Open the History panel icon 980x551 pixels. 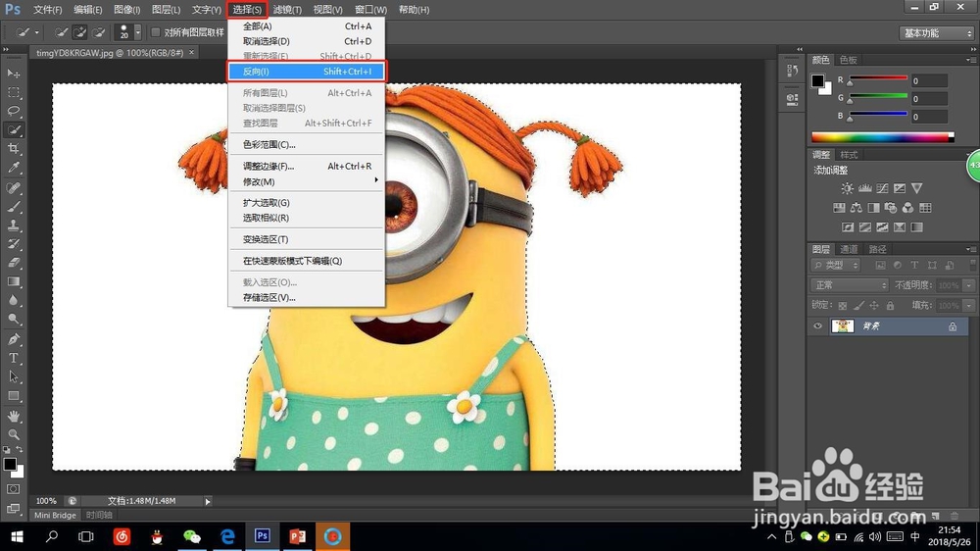point(792,71)
